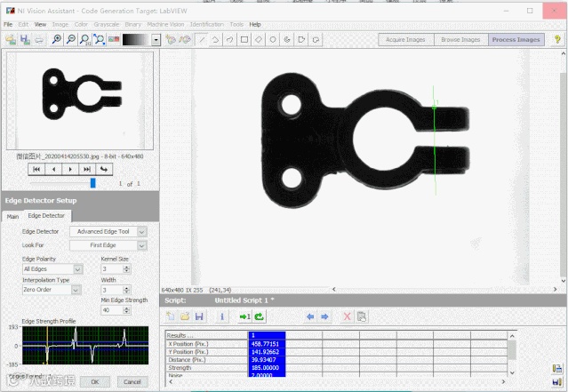Select the Line ROI tool

click(x=202, y=39)
